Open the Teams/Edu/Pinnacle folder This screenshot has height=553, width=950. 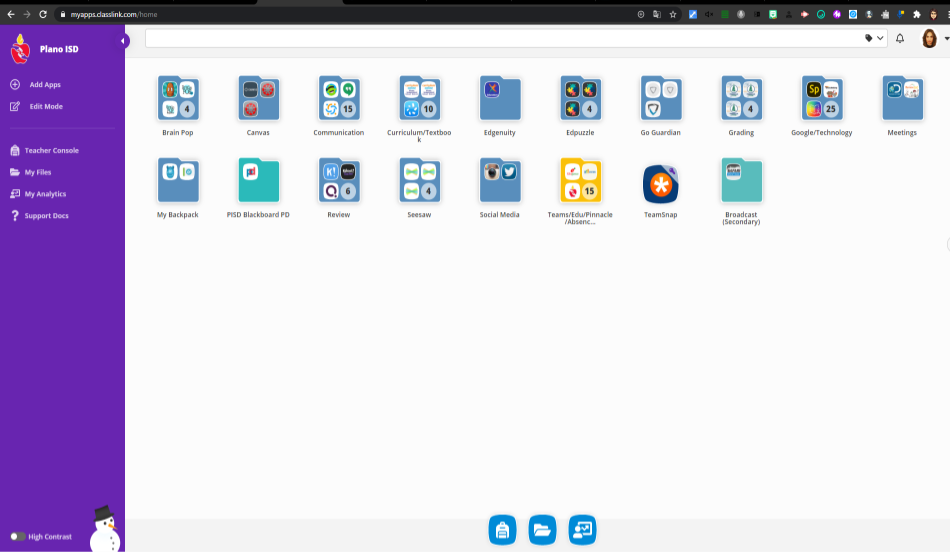tap(580, 181)
